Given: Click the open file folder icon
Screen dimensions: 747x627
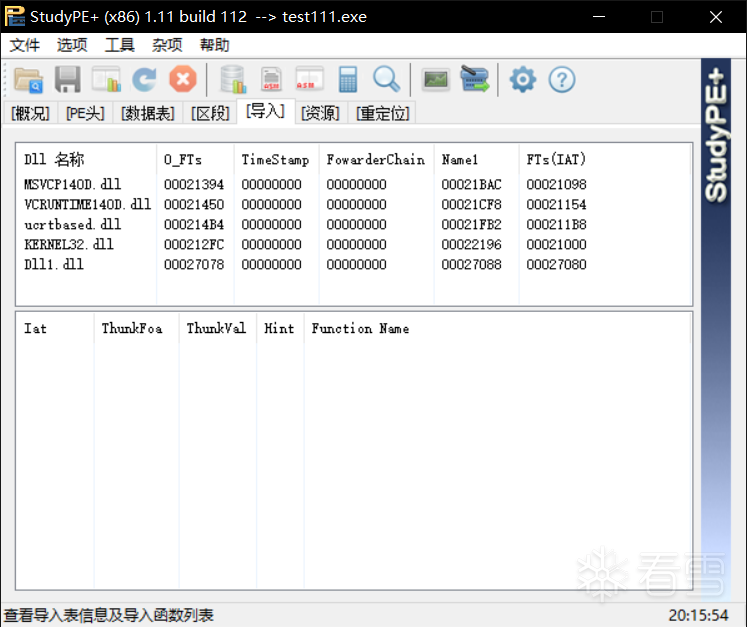Looking at the screenshot, I should pyautogui.click(x=29, y=80).
